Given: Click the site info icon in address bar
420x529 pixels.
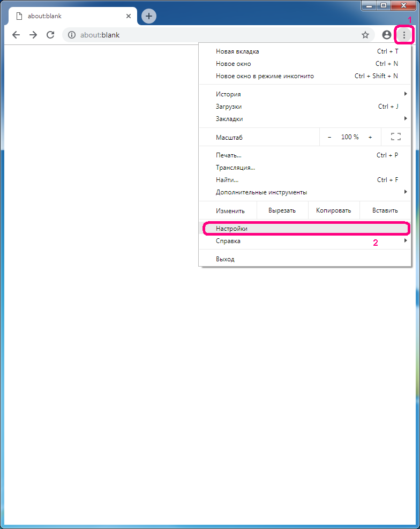Looking at the screenshot, I should 72,35.
